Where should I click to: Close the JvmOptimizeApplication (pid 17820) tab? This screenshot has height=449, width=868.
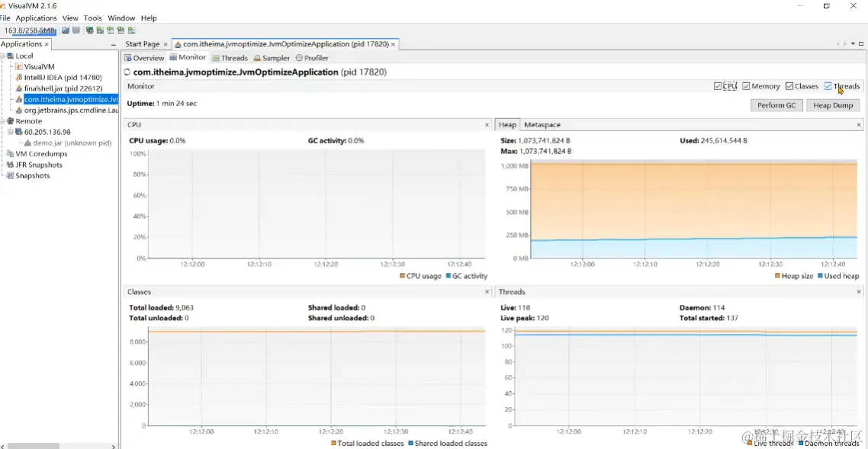pyautogui.click(x=394, y=44)
